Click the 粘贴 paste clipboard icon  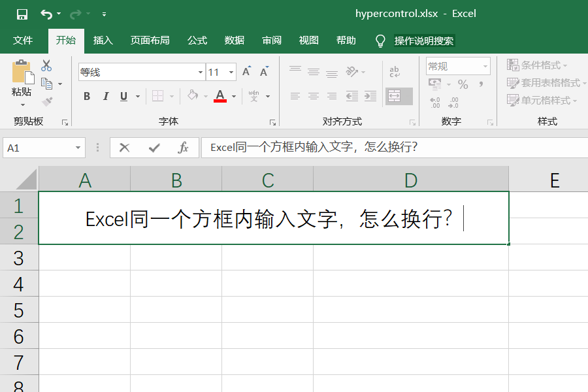point(22,72)
